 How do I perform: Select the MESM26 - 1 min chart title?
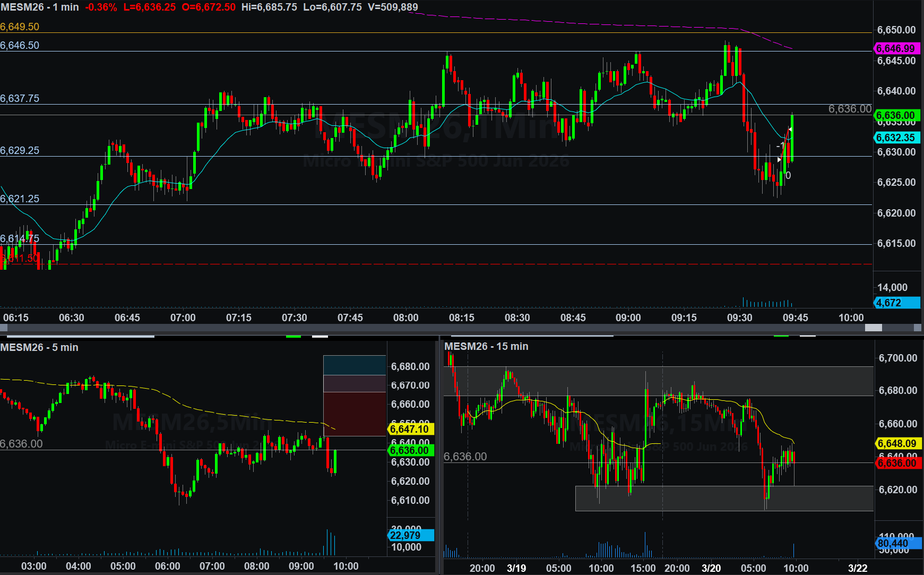coord(40,7)
